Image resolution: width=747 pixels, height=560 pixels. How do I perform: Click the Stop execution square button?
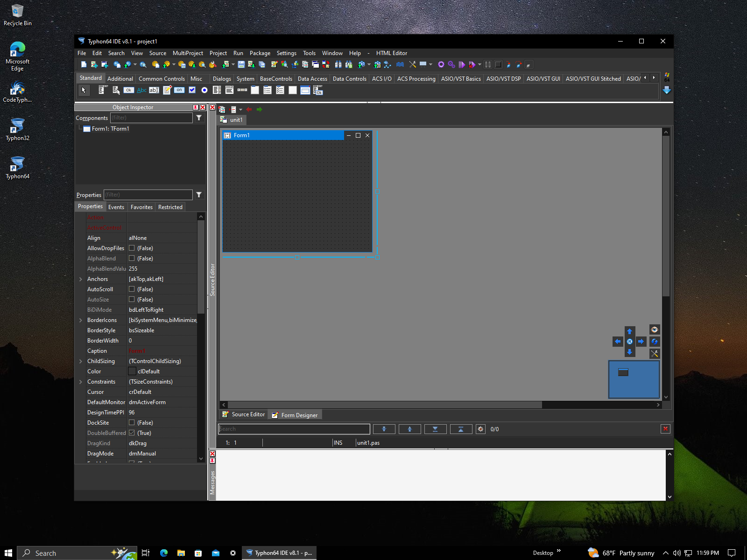click(498, 65)
